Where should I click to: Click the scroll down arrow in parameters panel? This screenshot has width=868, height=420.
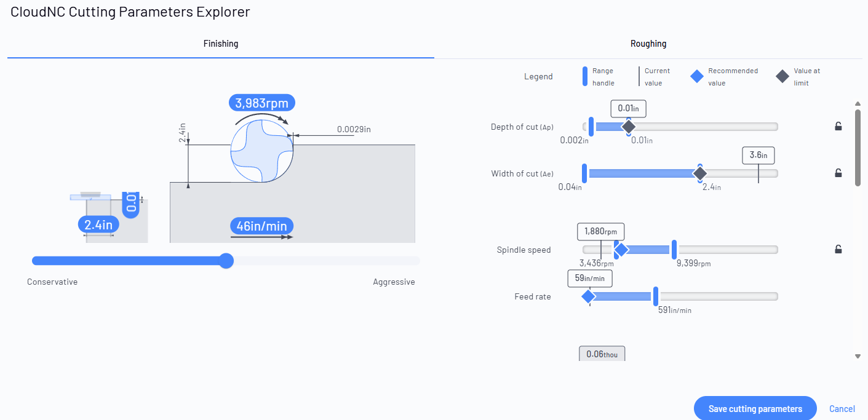click(x=858, y=356)
